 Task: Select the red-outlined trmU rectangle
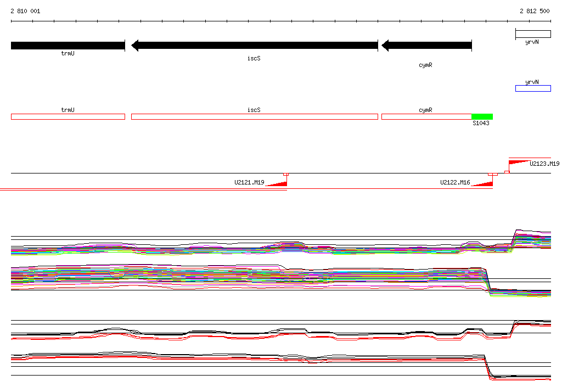[x=68, y=116]
